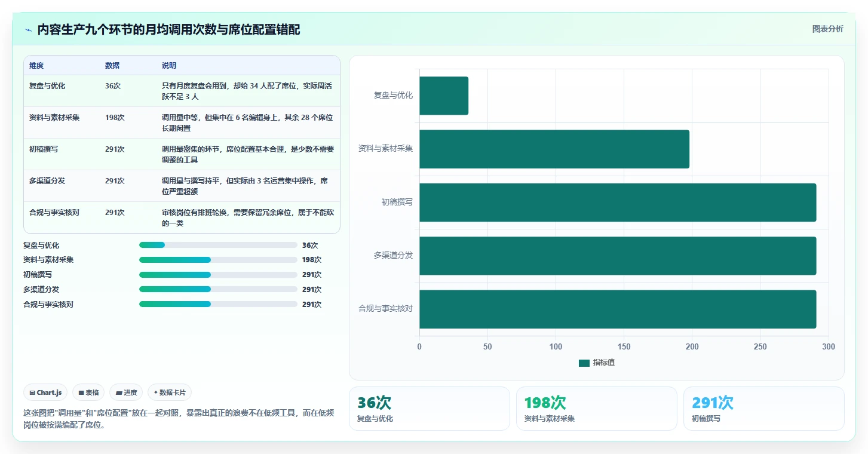The width and height of the screenshot is (868, 454).
Task: Click the 合规与事实核对 y-axis label
Action: [386, 309]
